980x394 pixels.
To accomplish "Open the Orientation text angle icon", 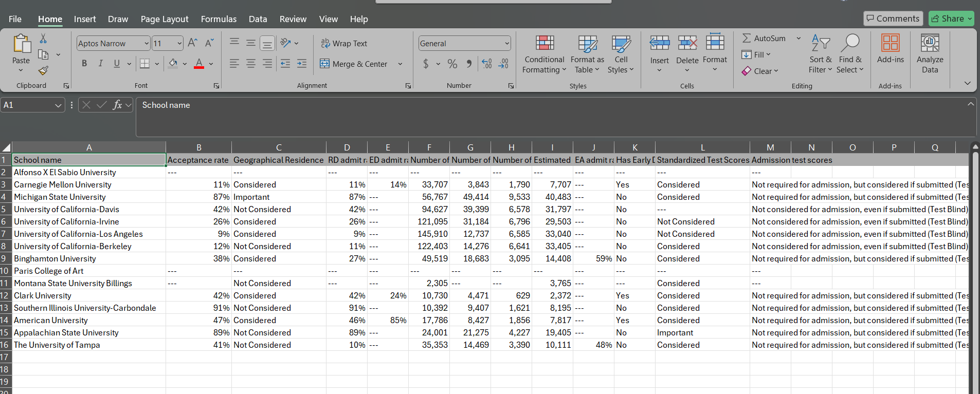I will pyautogui.click(x=286, y=43).
